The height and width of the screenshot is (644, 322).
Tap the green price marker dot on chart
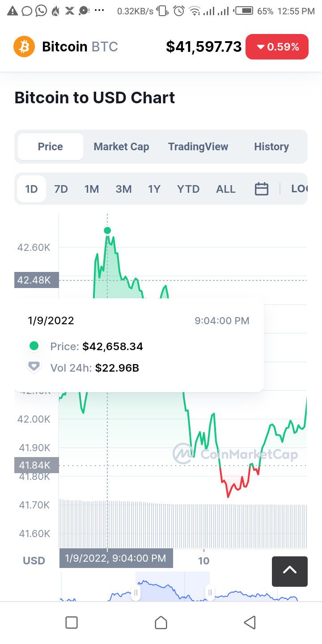pos(107,231)
